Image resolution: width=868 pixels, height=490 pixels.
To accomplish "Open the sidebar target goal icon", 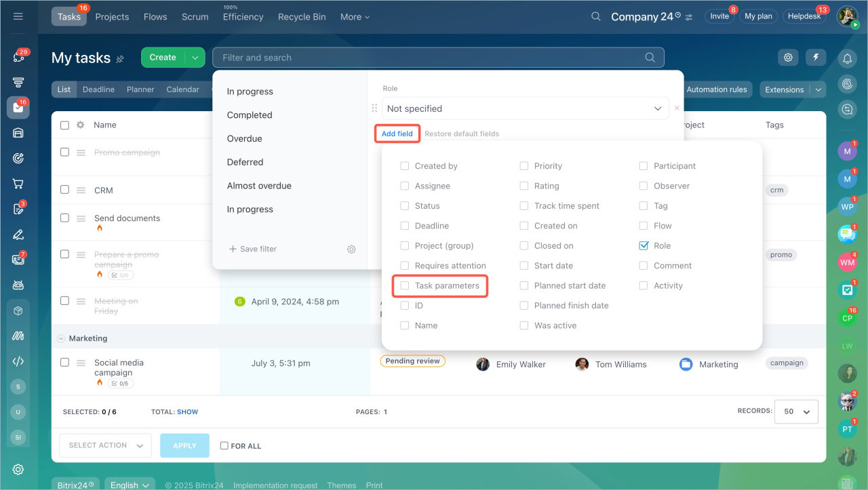I will pos(18,159).
